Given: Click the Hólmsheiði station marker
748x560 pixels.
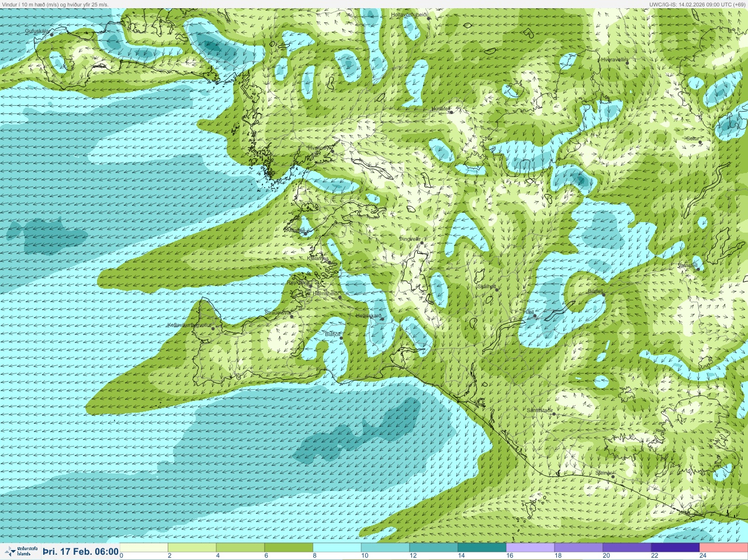Looking at the screenshot, I should [x=340, y=298].
